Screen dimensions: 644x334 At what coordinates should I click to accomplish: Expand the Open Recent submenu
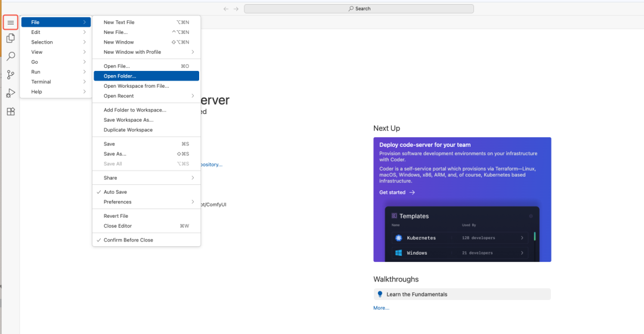click(x=146, y=95)
